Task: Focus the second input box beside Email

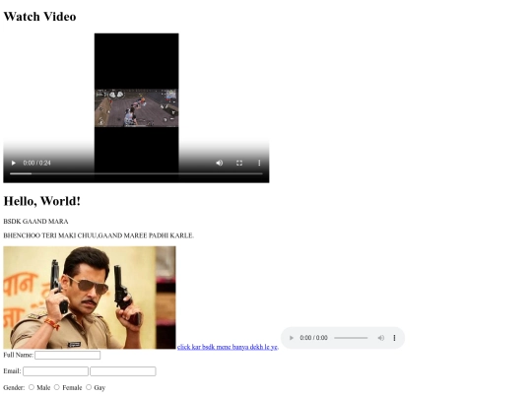Action: pos(123,371)
